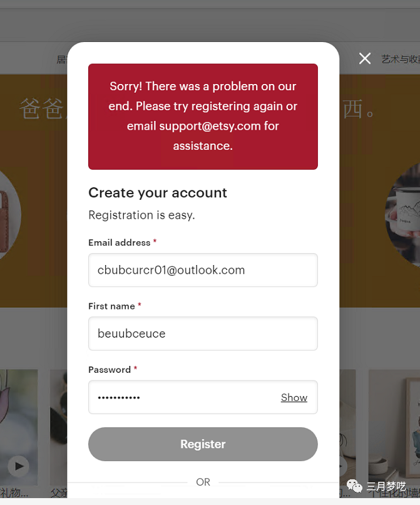
Task: Open the enamel mug circular image
Action: click(402, 216)
